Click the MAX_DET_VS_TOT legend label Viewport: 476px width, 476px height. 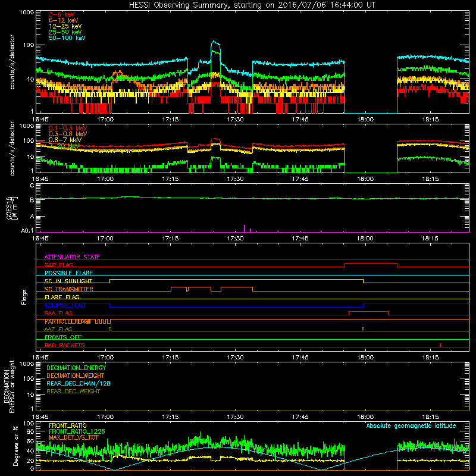(74, 437)
